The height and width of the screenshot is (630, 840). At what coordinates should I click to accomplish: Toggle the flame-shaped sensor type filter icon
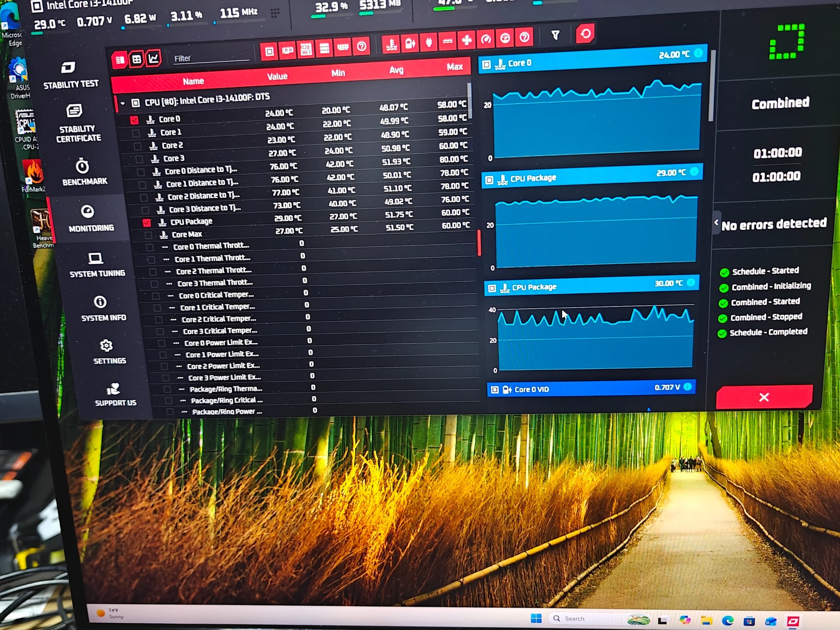pyautogui.click(x=429, y=41)
